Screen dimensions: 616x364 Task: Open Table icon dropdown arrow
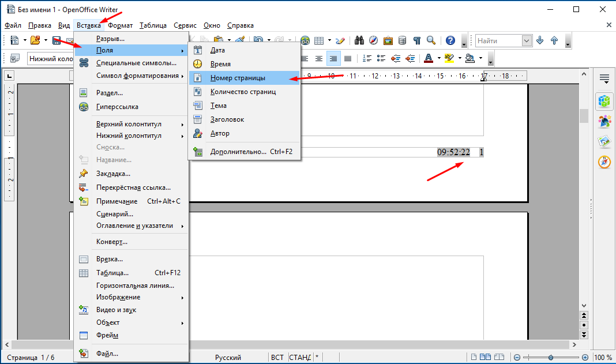pyautogui.click(x=329, y=40)
